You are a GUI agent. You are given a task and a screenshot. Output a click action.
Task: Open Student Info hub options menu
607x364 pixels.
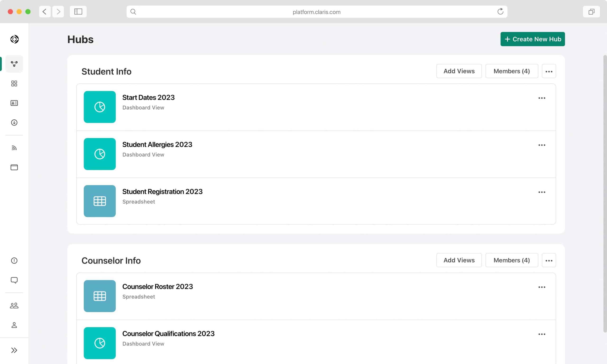pyautogui.click(x=549, y=71)
